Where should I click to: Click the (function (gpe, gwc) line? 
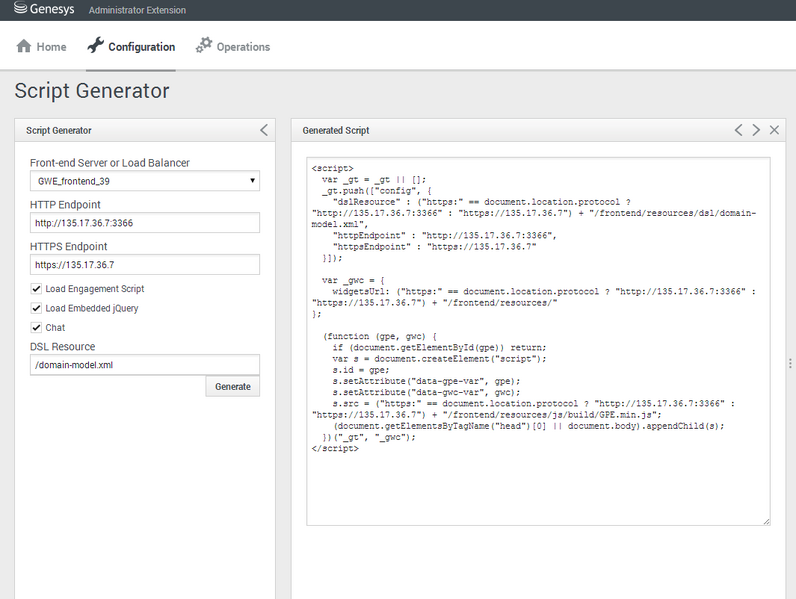pyautogui.click(x=380, y=337)
